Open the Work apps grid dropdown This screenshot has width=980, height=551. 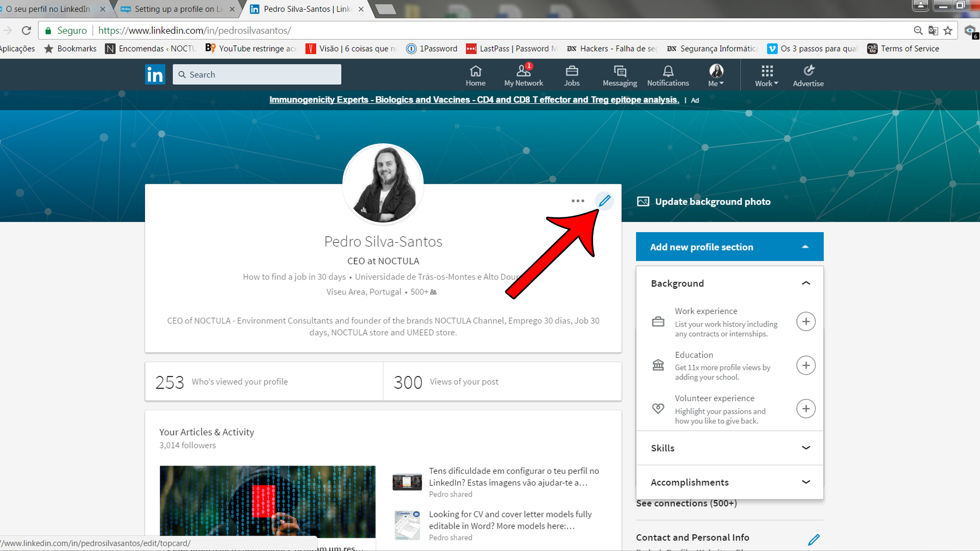(767, 76)
